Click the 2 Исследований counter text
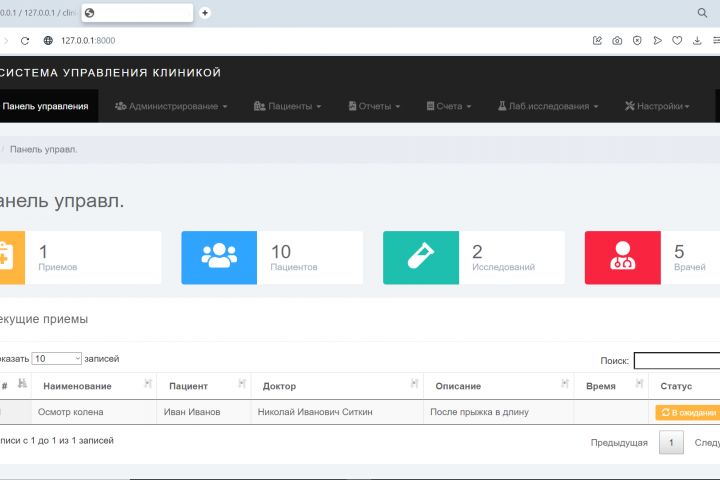720x480 pixels. point(504,258)
